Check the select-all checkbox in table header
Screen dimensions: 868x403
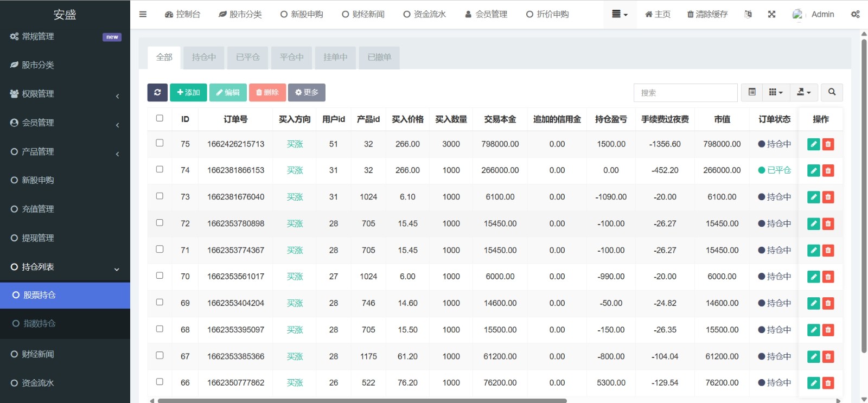click(x=159, y=118)
